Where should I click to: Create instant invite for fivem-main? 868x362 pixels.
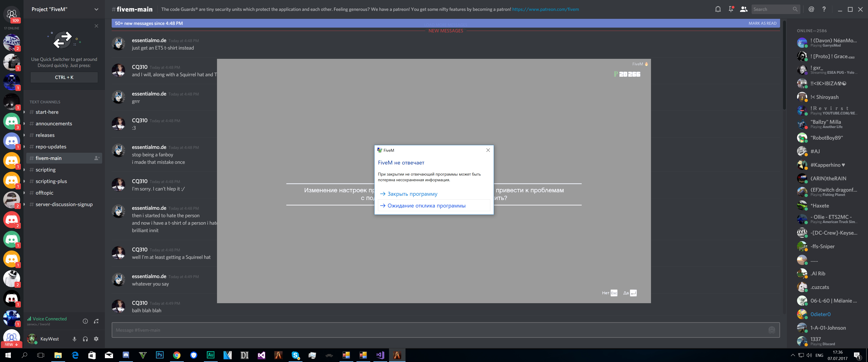tap(97, 158)
